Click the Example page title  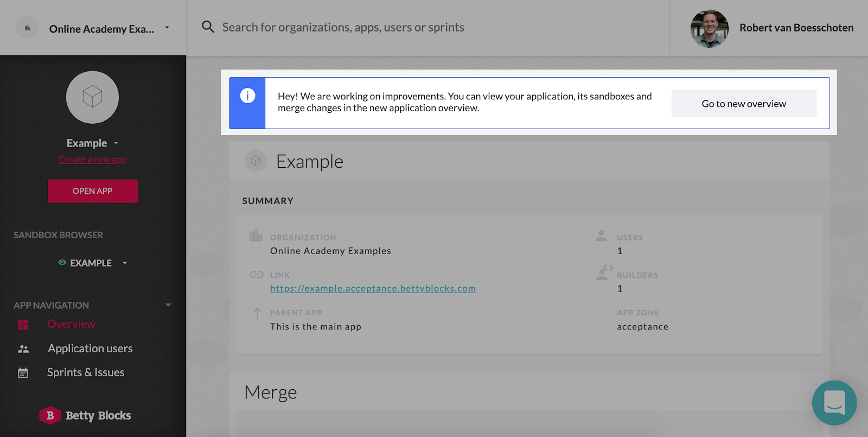coord(310,161)
